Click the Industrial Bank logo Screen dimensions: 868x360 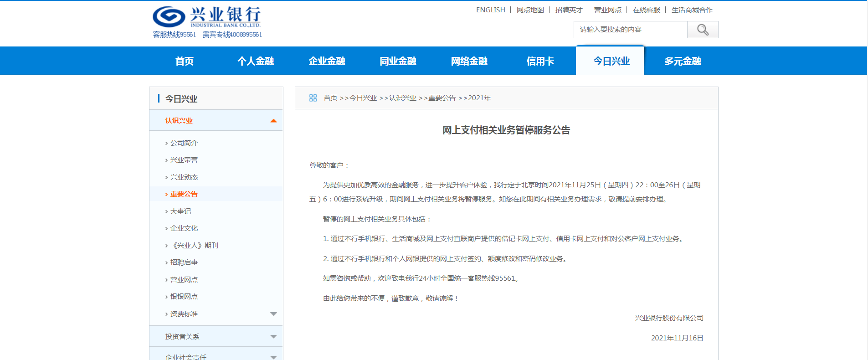coord(207,18)
